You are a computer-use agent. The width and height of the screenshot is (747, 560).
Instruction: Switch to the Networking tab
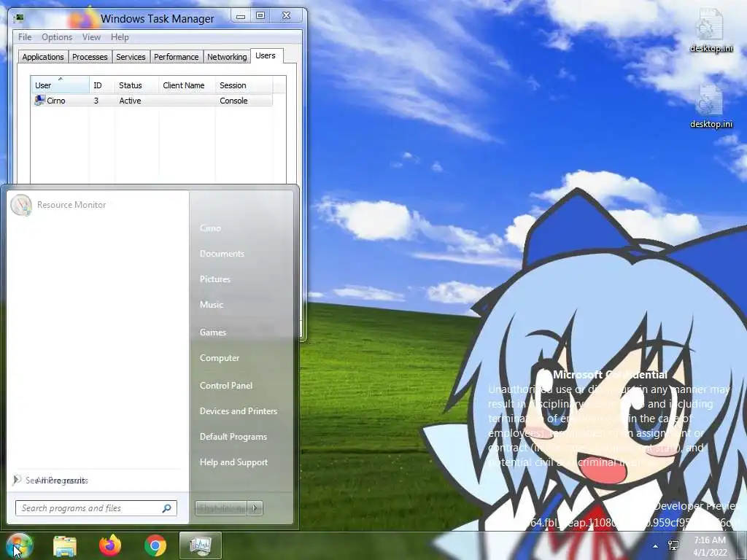227,57
